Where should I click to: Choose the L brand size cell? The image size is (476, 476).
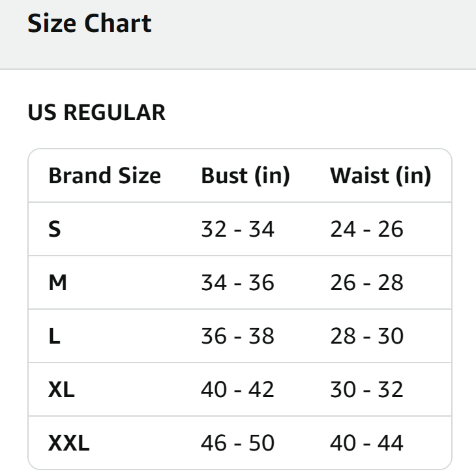click(54, 336)
